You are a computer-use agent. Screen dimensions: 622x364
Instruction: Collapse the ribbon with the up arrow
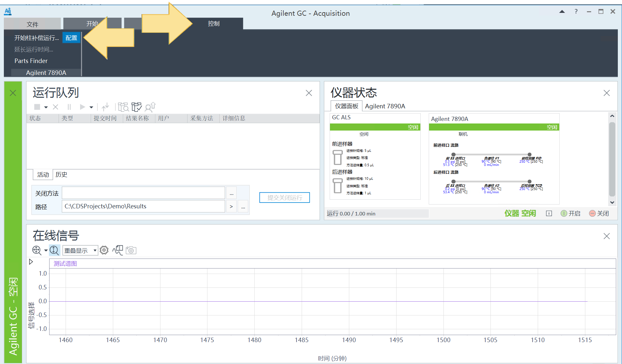click(562, 12)
